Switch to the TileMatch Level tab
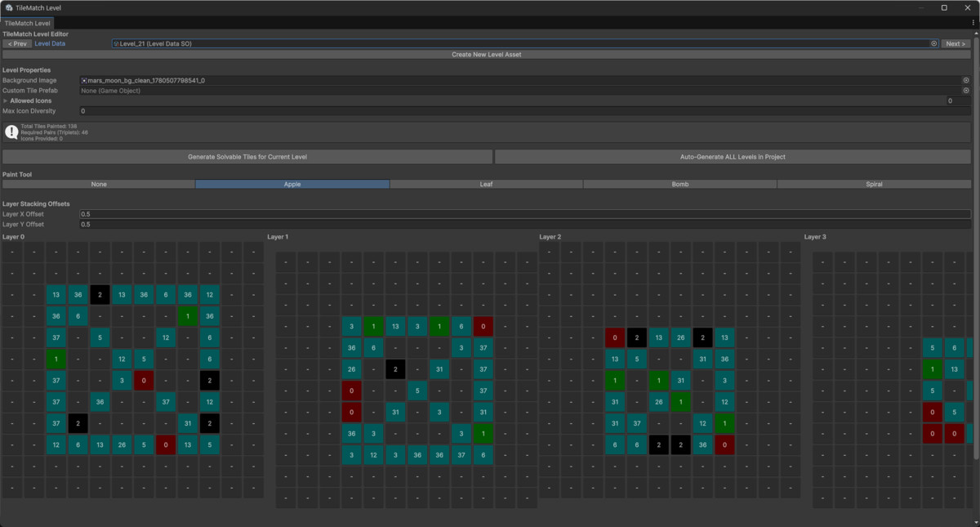Screen dimensions: 980x527 pos(28,23)
